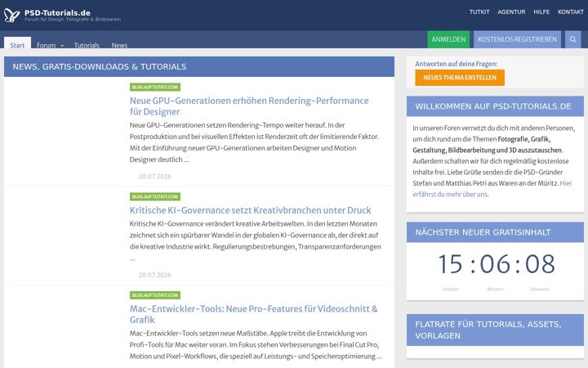Image resolution: width=588 pixels, height=368 pixels.
Task: Open the Mac-Entwickler-Tools article headline
Action: click(253, 314)
